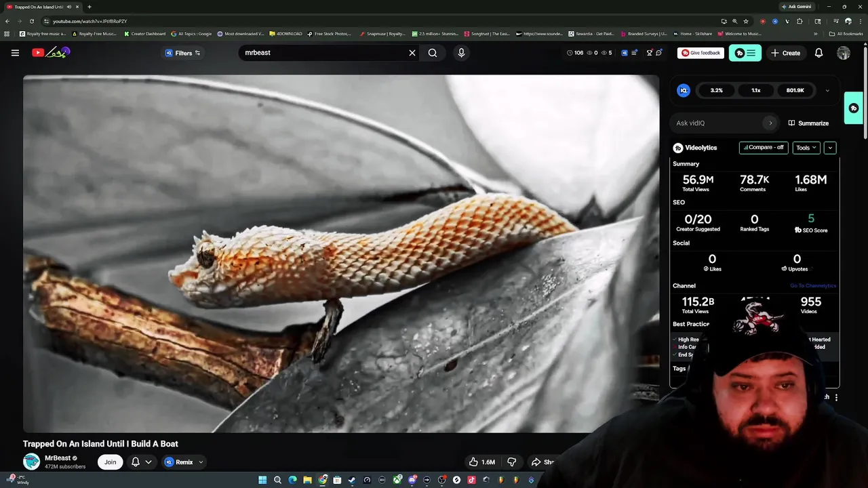Image resolution: width=868 pixels, height=488 pixels.
Task: Reload the YouTube page
Action: pos(31,21)
